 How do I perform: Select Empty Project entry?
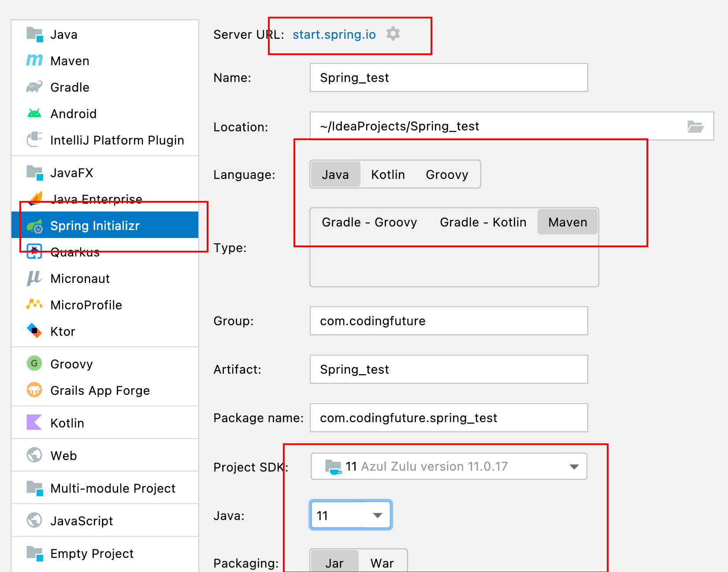pos(105,553)
